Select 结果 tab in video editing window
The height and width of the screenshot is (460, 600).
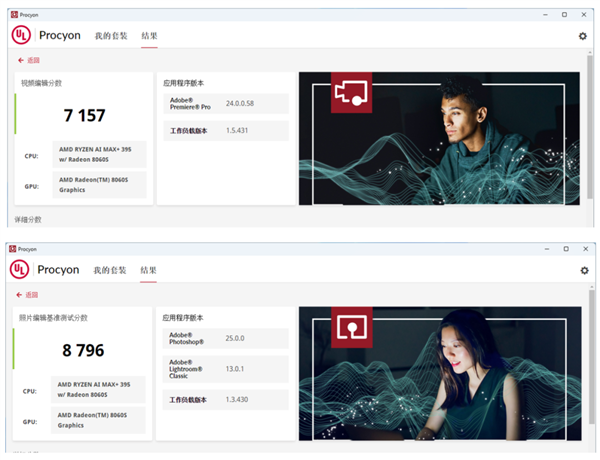point(148,36)
